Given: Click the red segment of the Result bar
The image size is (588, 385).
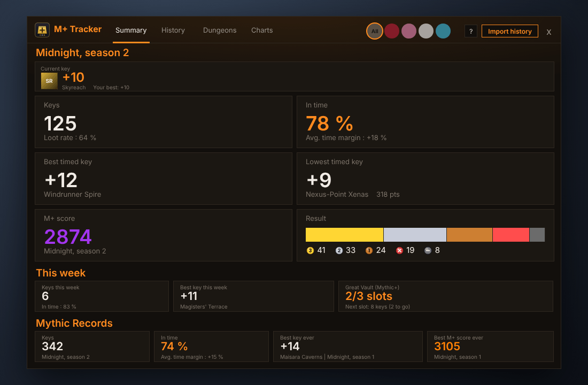Looking at the screenshot, I should pos(511,235).
